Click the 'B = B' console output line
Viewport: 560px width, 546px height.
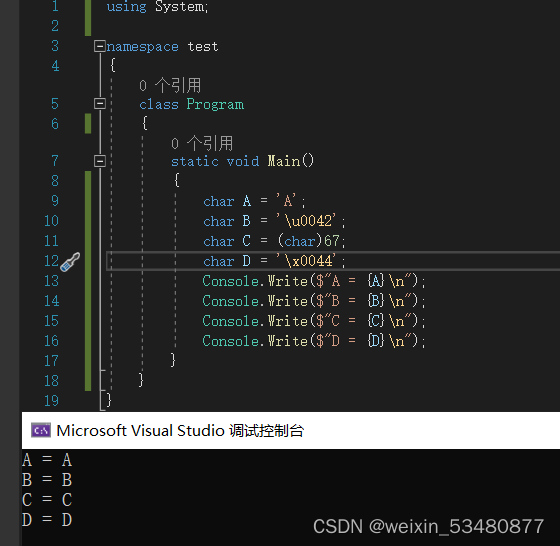tap(47, 480)
